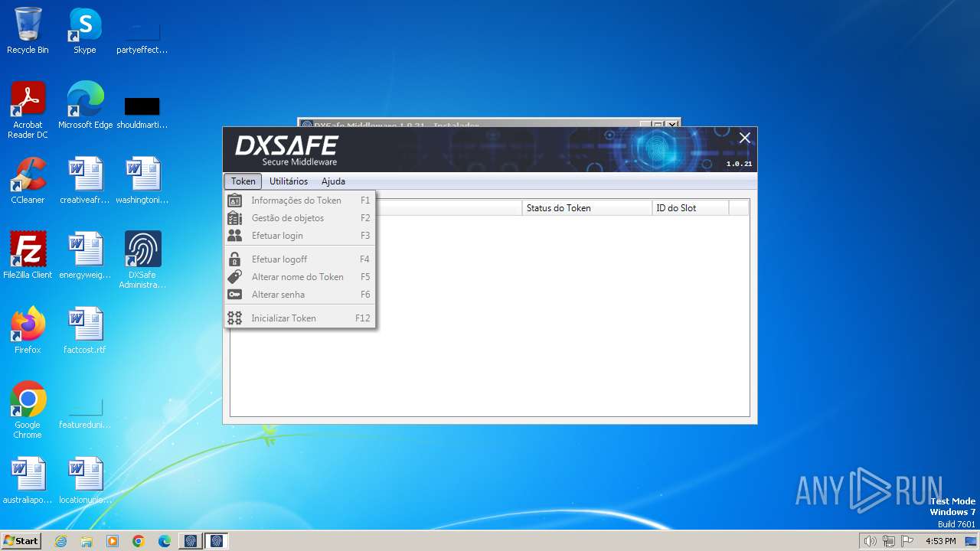Select the energyweig... Word document icon
980x551 pixels.
[85, 256]
